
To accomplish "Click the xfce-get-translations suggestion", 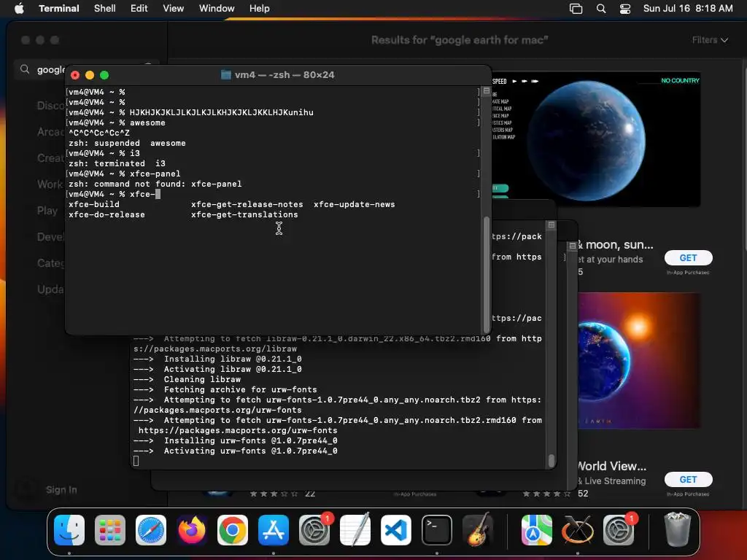I will (244, 215).
